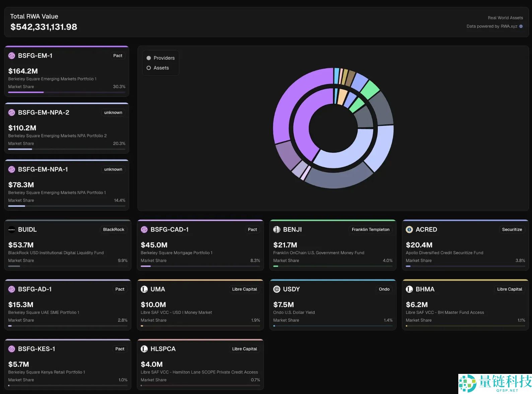Click the BHMA Libre logo icon
This screenshot has height=394, width=532.
coord(409,289)
